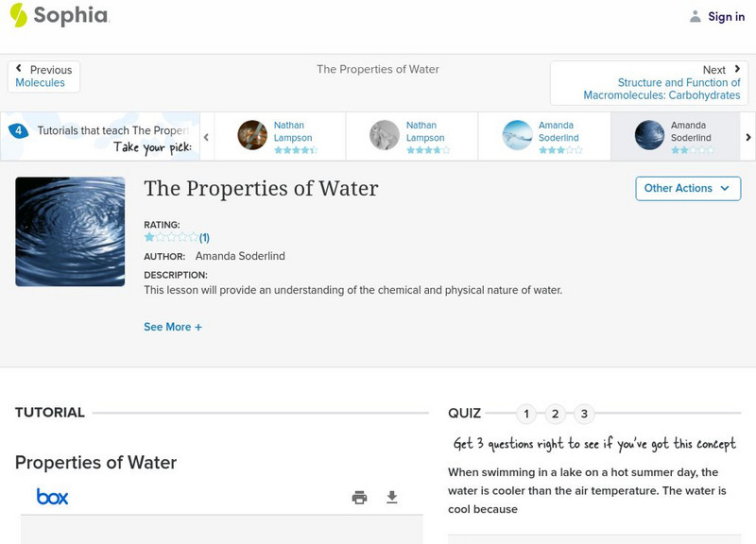Jump to quiz question 1
This screenshot has height=544, width=756.
point(526,414)
